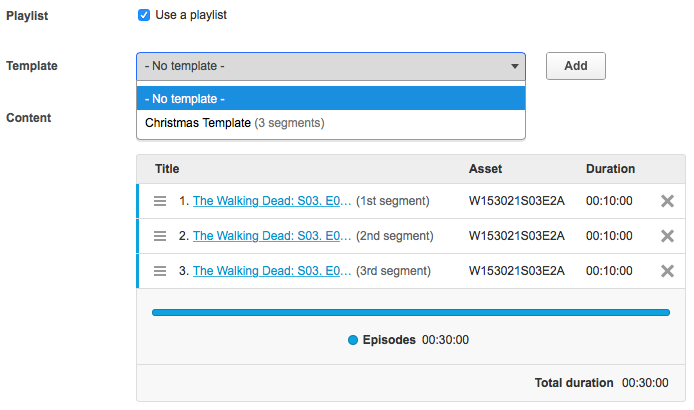This screenshot has height=410, width=694.
Task: Remove the 2nd segment from playlist
Action: click(x=668, y=236)
